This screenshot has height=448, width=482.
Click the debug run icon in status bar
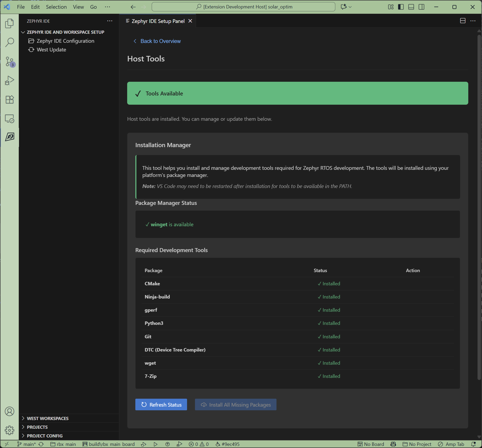[x=179, y=444]
